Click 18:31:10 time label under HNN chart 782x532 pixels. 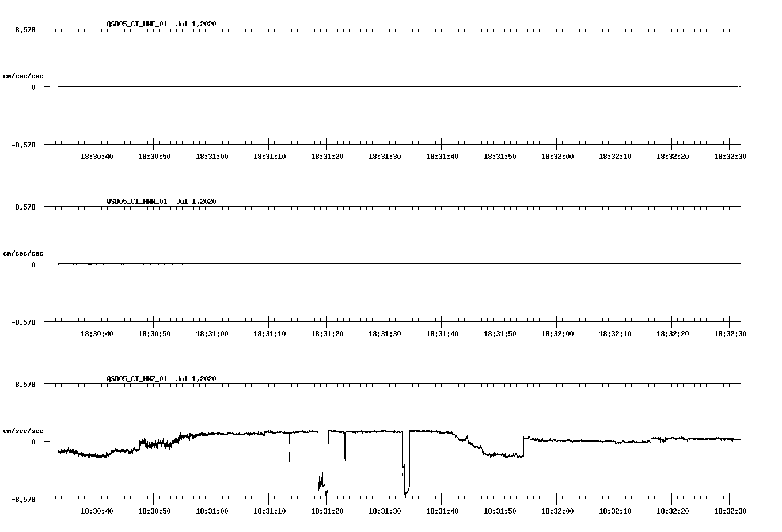(269, 333)
